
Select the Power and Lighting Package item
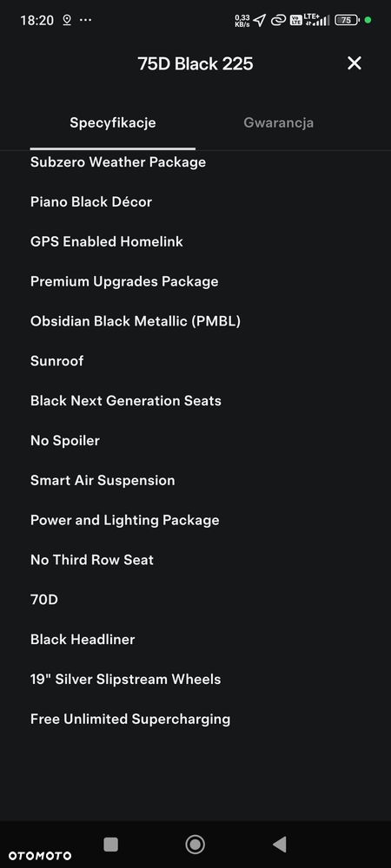(124, 520)
